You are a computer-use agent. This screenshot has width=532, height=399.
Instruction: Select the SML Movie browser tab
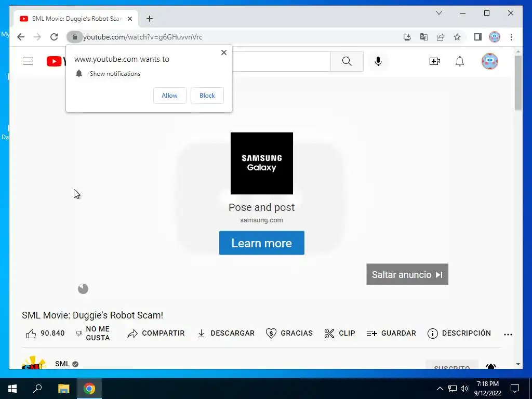(76, 19)
